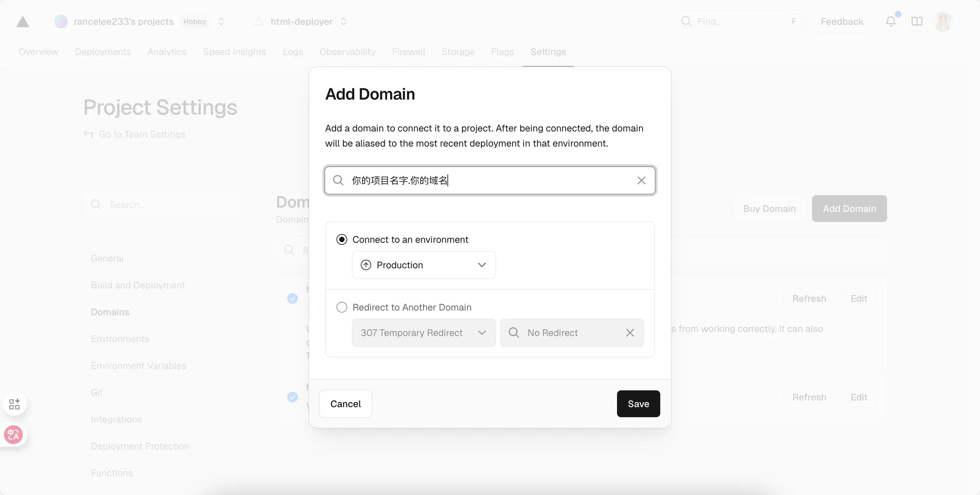Cancel the Add Domain dialog
This screenshot has height=495, width=980.
click(345, 404)
